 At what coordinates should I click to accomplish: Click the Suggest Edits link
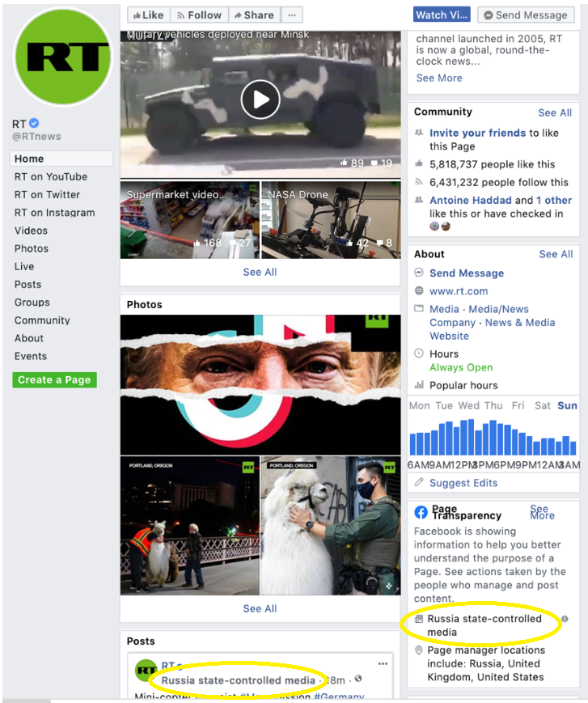[463, 483]
